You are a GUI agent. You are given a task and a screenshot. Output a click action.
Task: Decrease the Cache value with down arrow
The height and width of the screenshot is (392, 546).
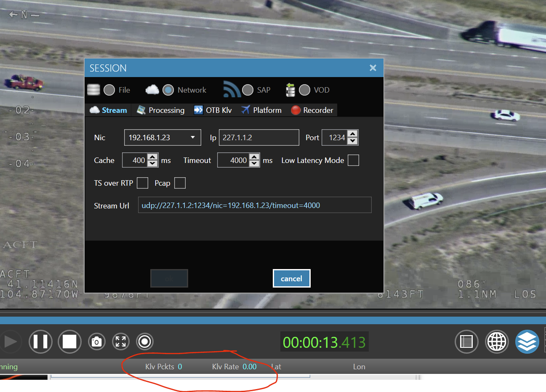click(x=153, y=164)
